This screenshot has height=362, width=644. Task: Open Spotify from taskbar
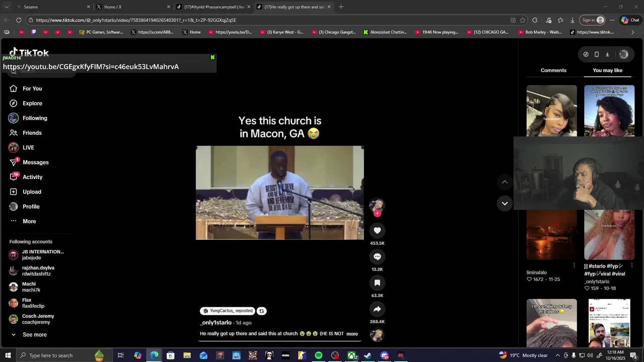tap(318, 355)
